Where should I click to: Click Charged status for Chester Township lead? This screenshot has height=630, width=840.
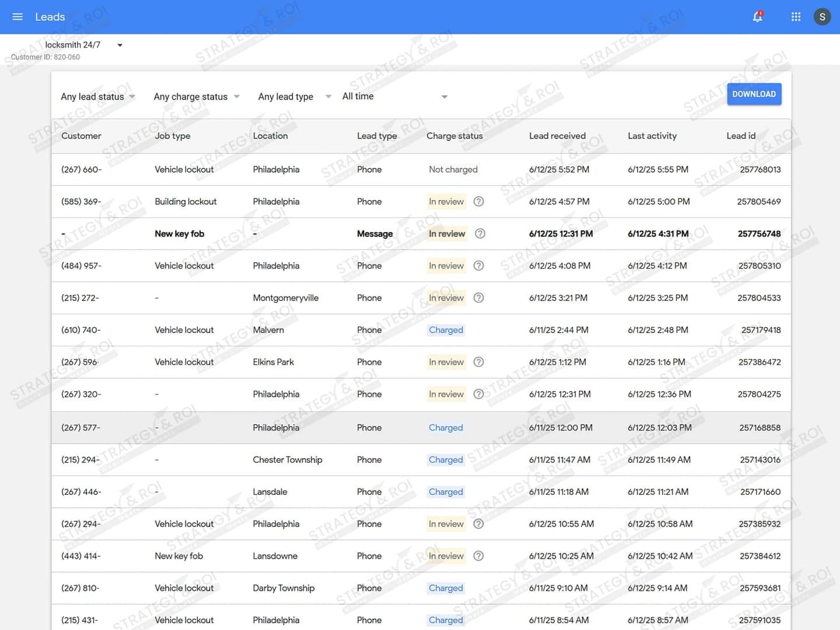(x=446, y=460)
